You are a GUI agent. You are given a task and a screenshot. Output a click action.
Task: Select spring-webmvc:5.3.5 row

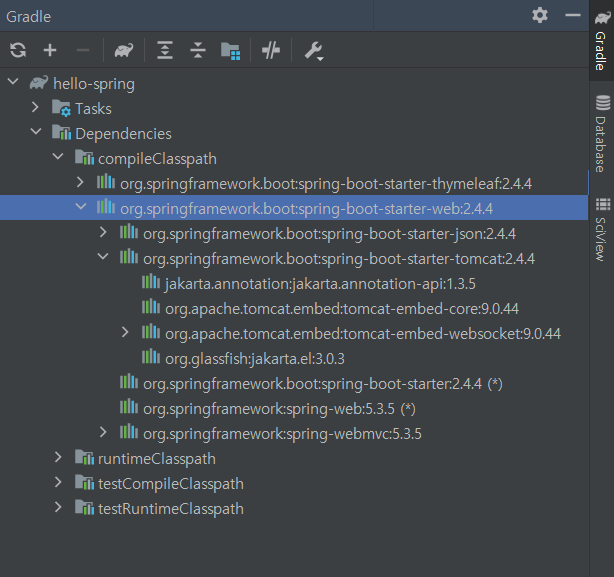point(294,434)
